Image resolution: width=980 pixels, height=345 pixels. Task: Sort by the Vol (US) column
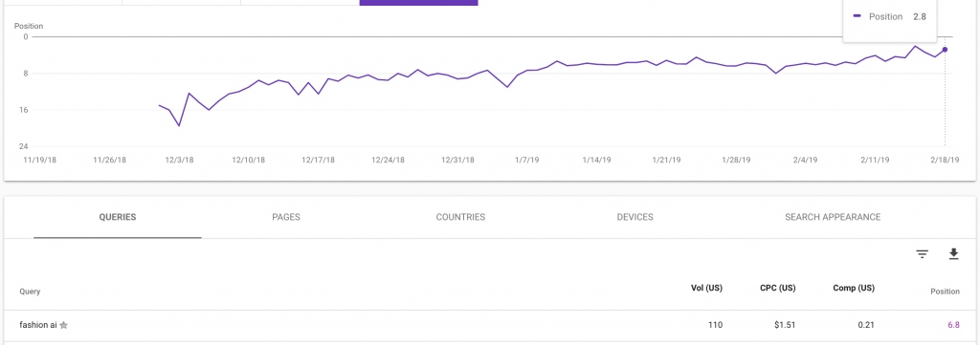pos(706,289)
